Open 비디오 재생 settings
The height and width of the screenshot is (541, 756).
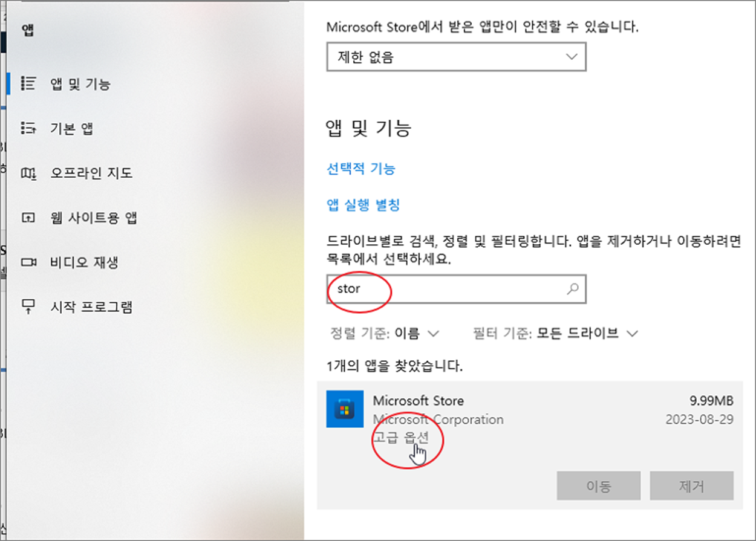coord(83,262)
